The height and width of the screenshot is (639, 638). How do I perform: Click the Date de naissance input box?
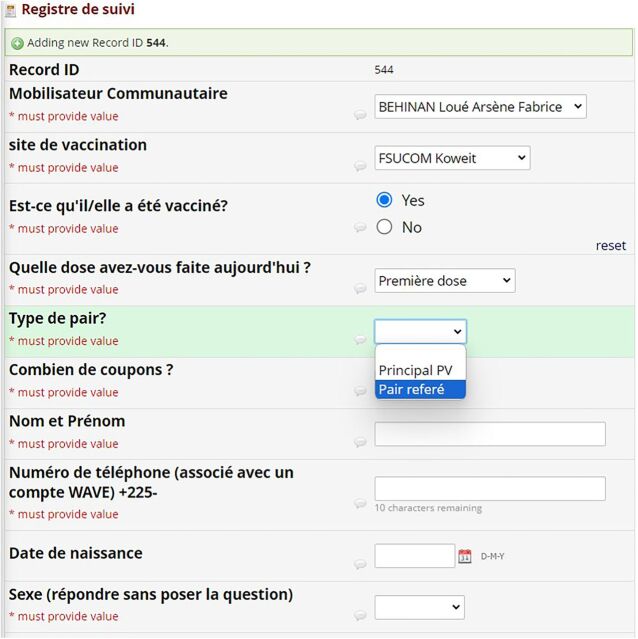click(x=414, y=556)
